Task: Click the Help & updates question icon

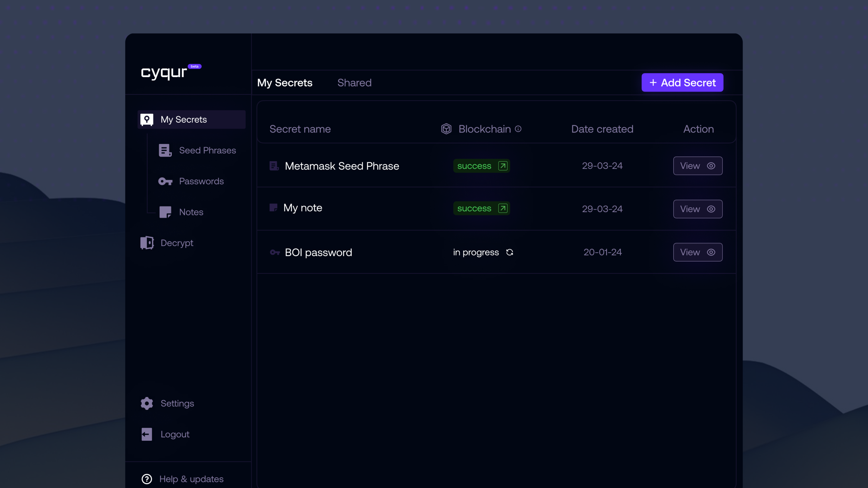Action: point(147,479)
